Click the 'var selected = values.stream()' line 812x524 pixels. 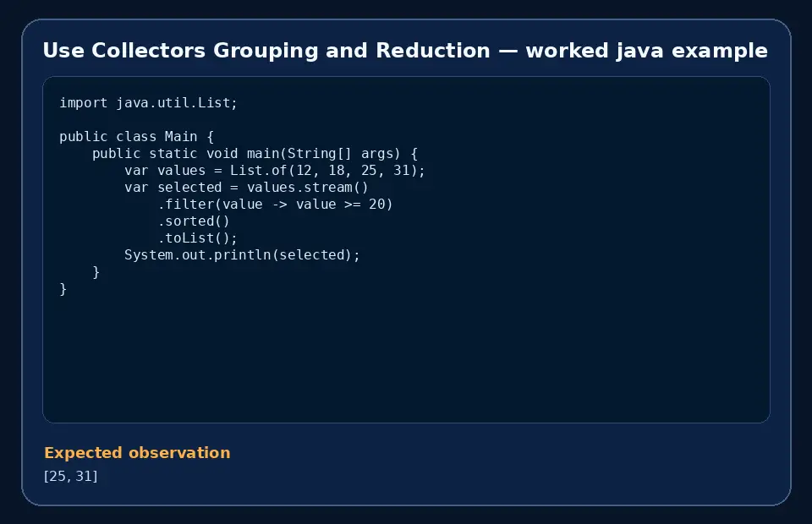(246, 188)
